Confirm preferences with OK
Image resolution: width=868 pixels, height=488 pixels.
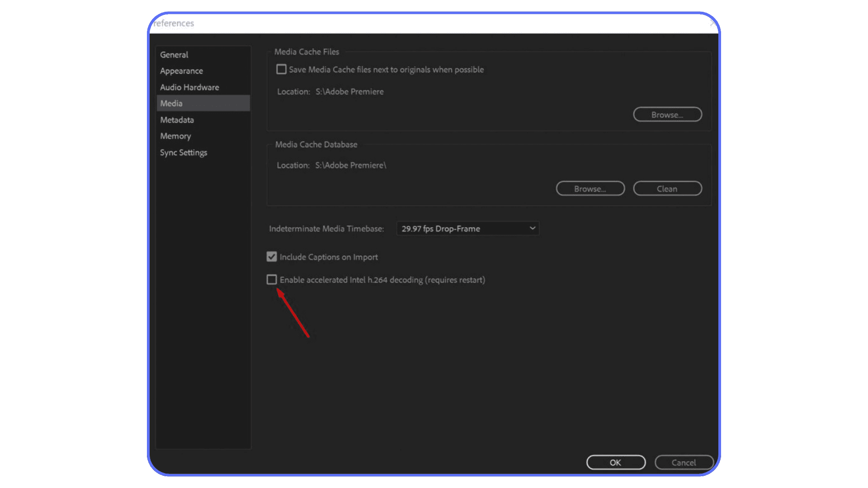coord(616,462)
